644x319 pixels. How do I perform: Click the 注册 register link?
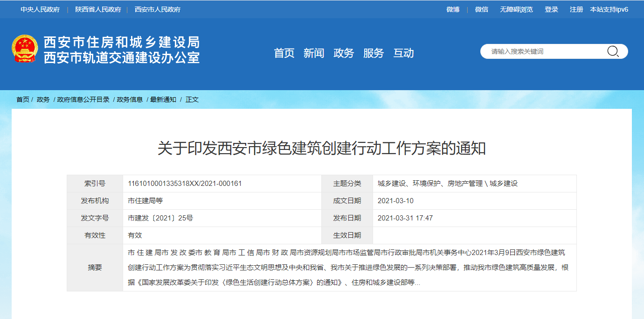tap(576, 9)
